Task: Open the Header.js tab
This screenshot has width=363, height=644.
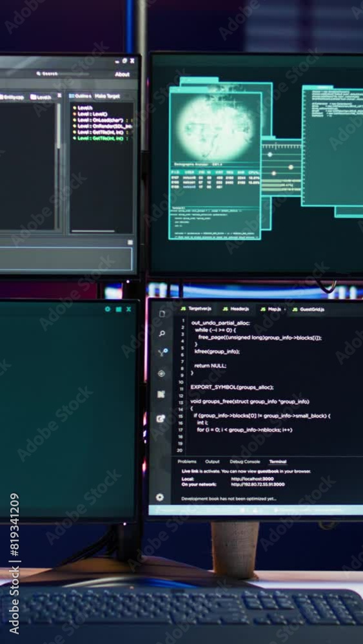Action: 236,309
